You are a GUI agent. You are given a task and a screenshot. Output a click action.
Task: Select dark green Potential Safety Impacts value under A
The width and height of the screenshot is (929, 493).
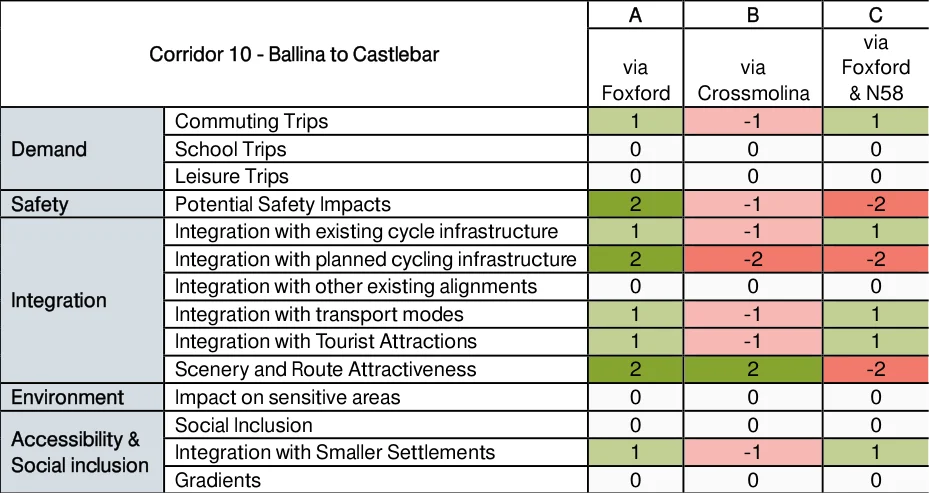pos(635,204)
